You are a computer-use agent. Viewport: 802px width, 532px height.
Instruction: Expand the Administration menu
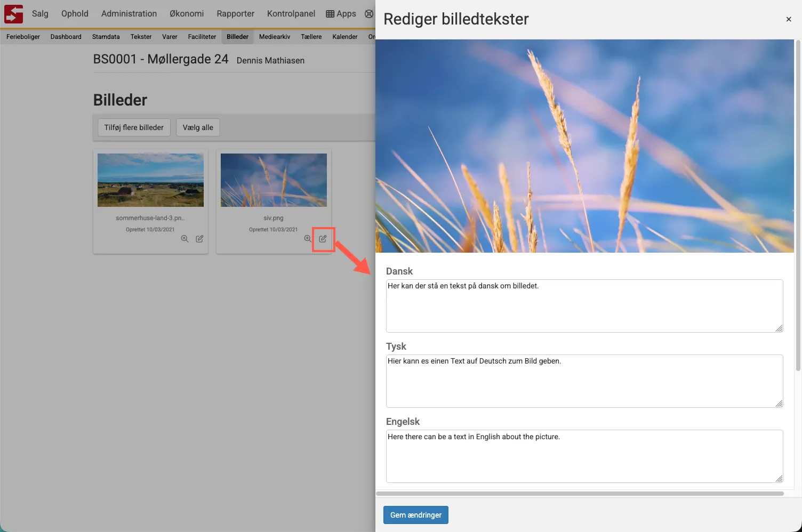[x=129, y=14]
